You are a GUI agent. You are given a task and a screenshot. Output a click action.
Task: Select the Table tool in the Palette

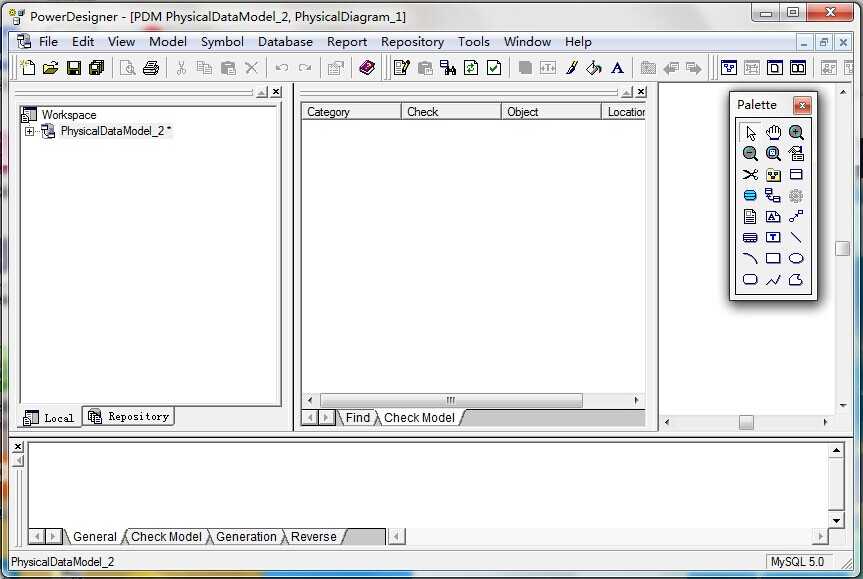pos(796,174)
